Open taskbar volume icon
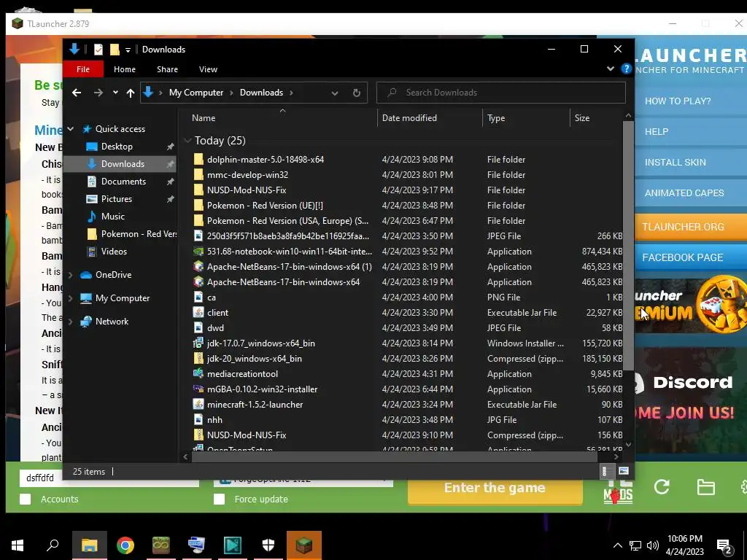 coord(653,545)
